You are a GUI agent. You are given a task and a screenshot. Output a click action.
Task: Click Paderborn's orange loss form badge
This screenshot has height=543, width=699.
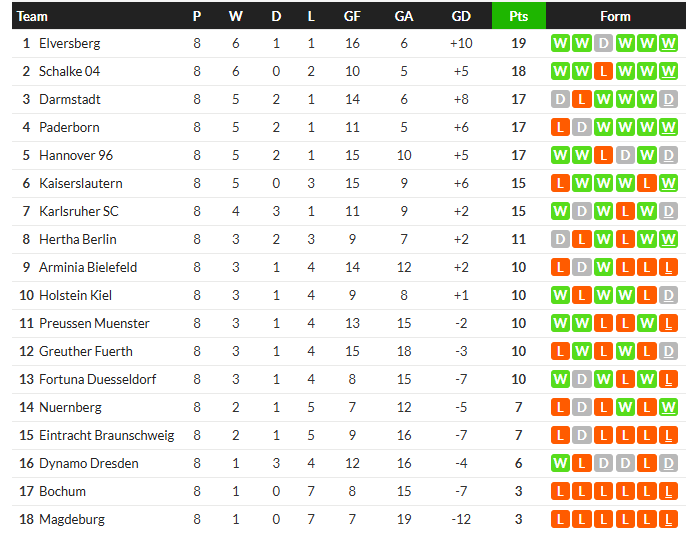pos(560,127)
